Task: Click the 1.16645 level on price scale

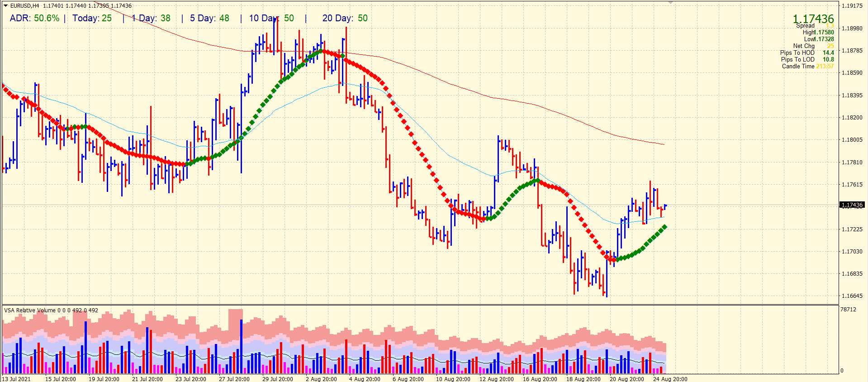Action: coord(852,296)
